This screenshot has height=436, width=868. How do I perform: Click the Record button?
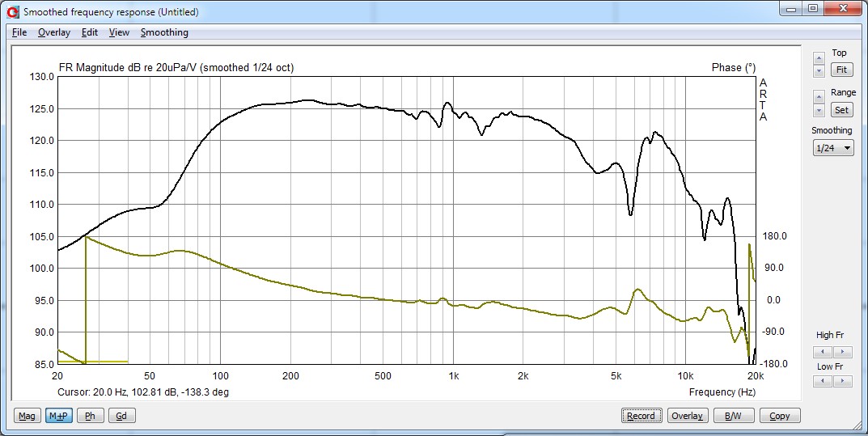click(x=641, y=416)
